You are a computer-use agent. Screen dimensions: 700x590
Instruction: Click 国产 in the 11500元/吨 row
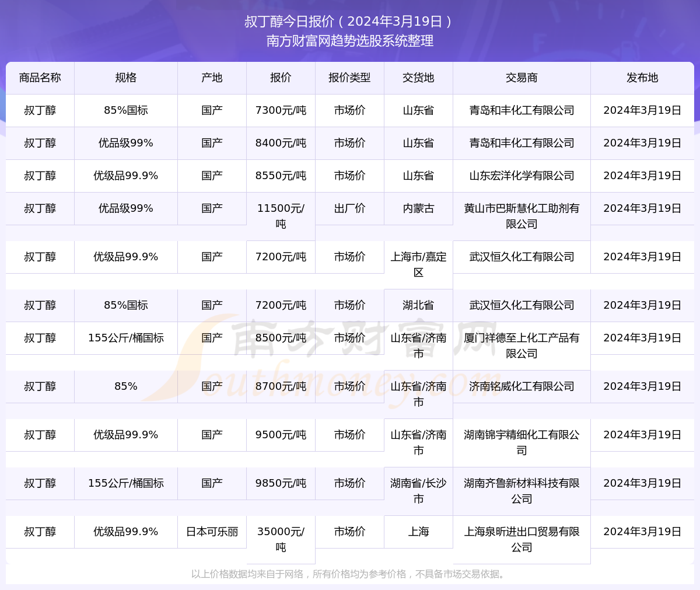click(212, 208)
